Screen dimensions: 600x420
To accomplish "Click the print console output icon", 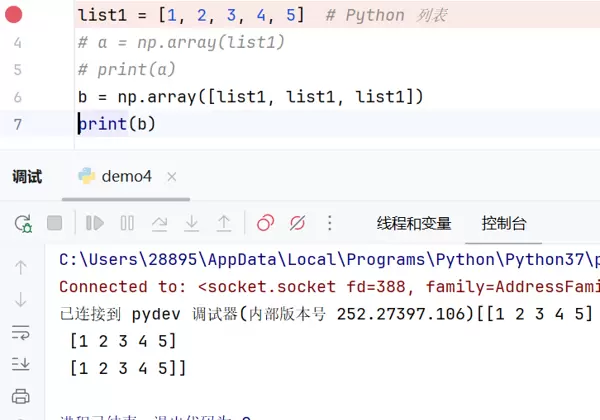I will (21, 396).
